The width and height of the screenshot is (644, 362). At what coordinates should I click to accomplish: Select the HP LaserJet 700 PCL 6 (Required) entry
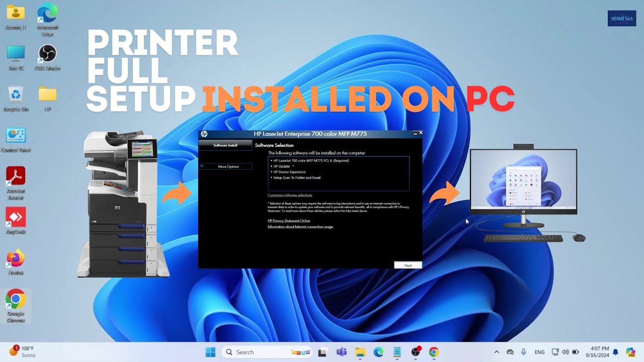309,160
